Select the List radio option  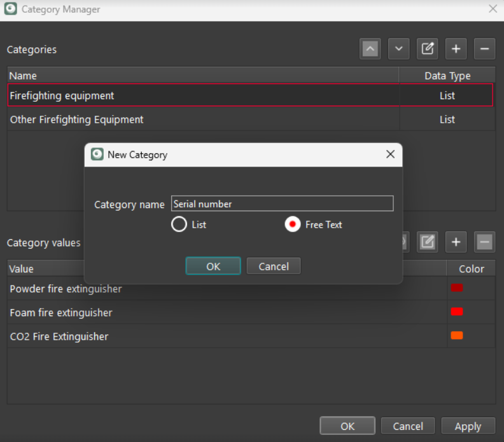179,224
